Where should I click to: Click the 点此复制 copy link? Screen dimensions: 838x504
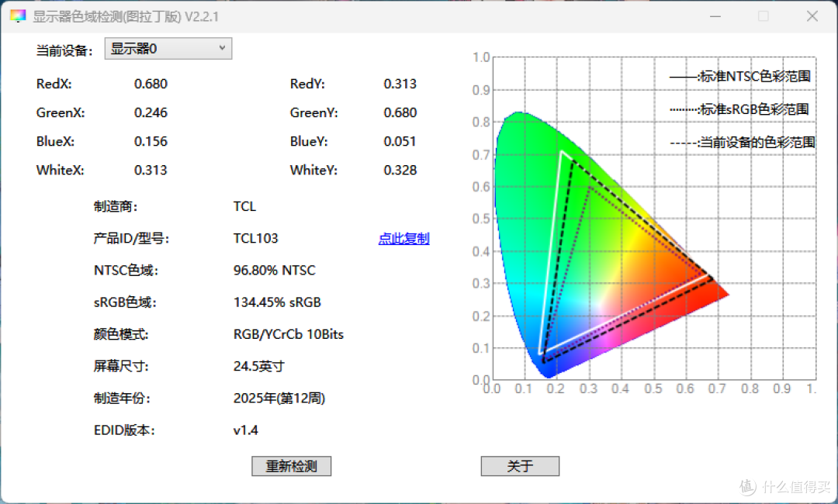point(403,238)
